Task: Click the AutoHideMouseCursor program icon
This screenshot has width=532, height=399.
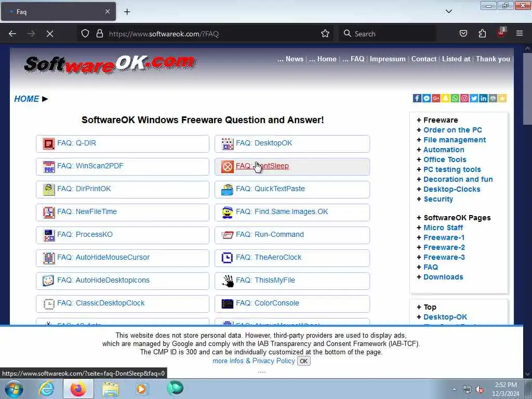Action: pos(48,258)
